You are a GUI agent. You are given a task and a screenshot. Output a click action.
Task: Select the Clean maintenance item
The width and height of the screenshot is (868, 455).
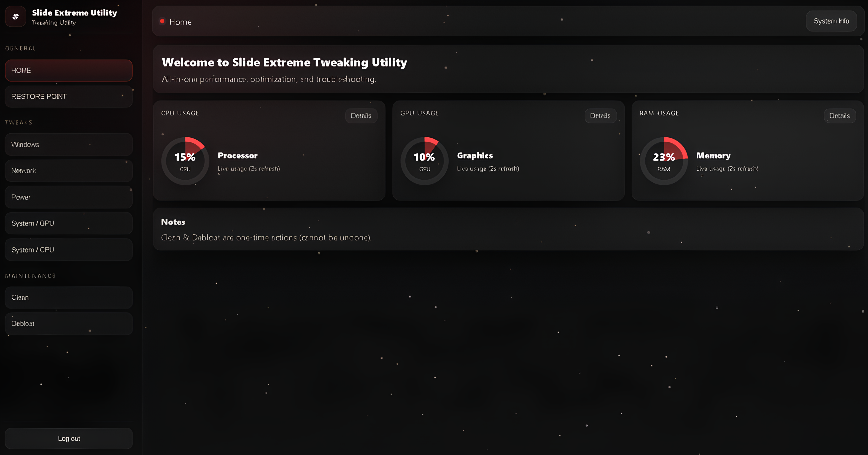[x=69, y=298]
